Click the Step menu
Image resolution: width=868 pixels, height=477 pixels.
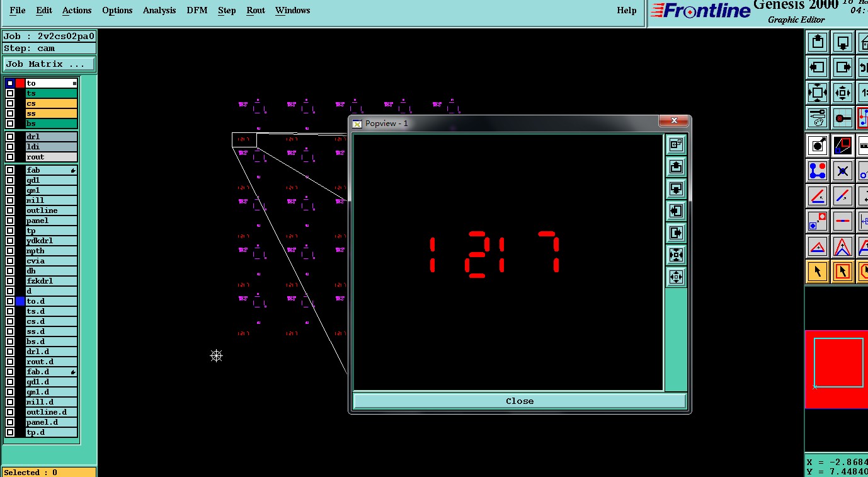[227, 10]
